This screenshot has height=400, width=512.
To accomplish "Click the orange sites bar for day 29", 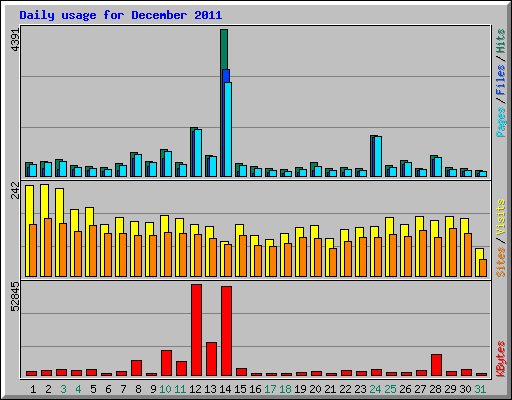I will pyautogui.click(x=453, y=252).
